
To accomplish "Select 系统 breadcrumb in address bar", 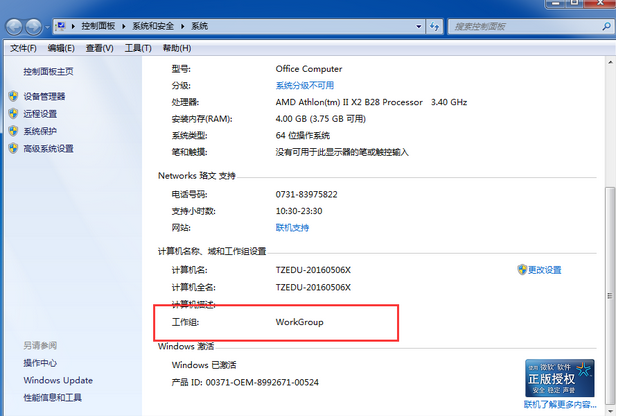I will pos(200,26).
